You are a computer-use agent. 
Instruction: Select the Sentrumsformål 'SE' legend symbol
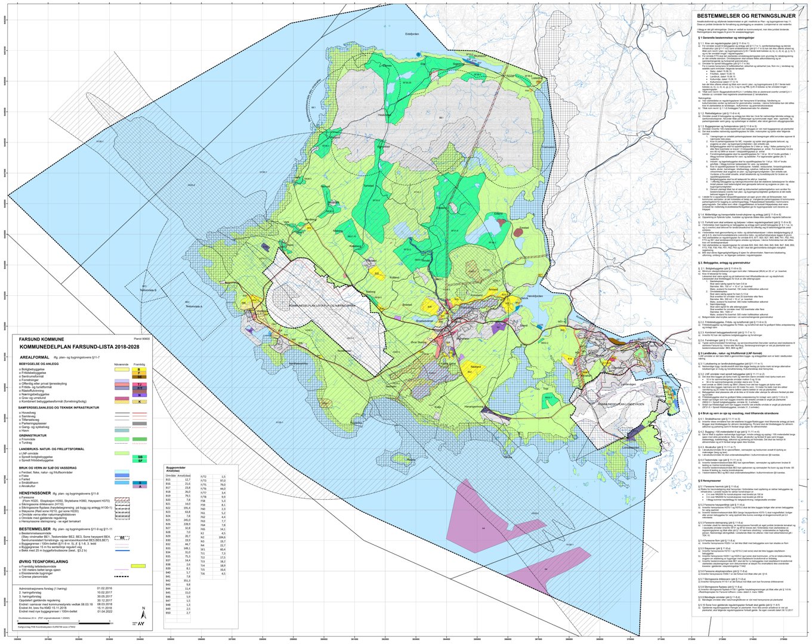pyautogui.click(x=140, y=377)
